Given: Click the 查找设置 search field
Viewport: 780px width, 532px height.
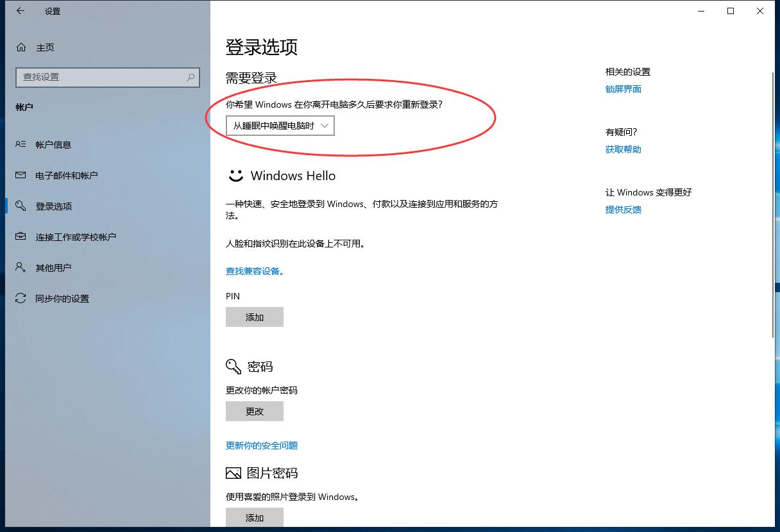Looking at the screenshot, I should click(108, 77).
